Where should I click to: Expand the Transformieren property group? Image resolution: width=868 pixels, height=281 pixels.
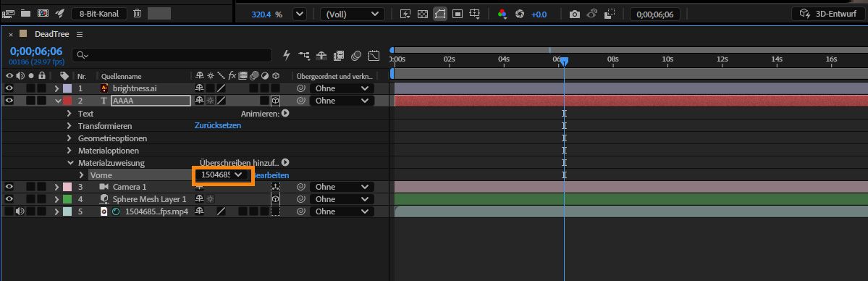click(69, 125)
